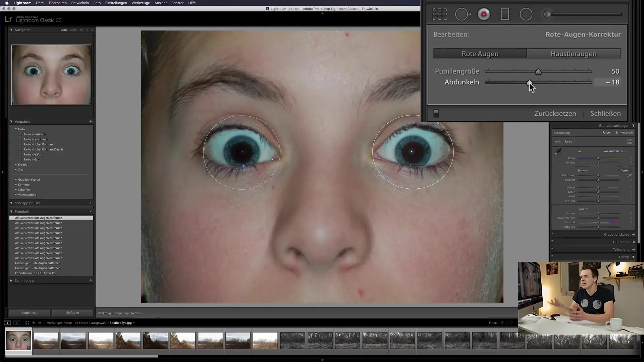Click the Pupillengröße slider handle
The image size is (644, 362).
click(538, 72)
